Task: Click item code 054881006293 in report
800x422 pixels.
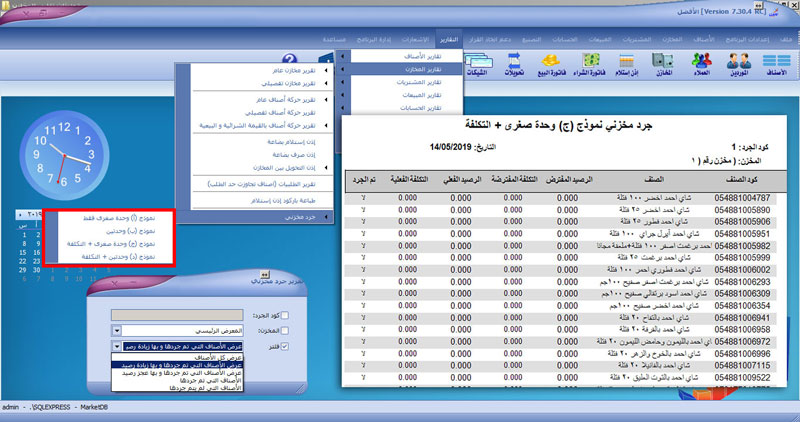Action: 742,282
